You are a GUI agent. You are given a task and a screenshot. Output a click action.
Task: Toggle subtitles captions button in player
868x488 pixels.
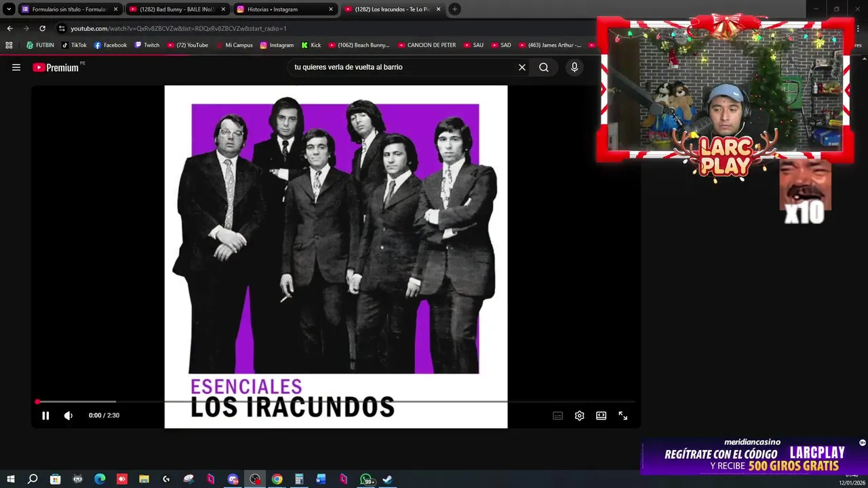click(557, 415)
